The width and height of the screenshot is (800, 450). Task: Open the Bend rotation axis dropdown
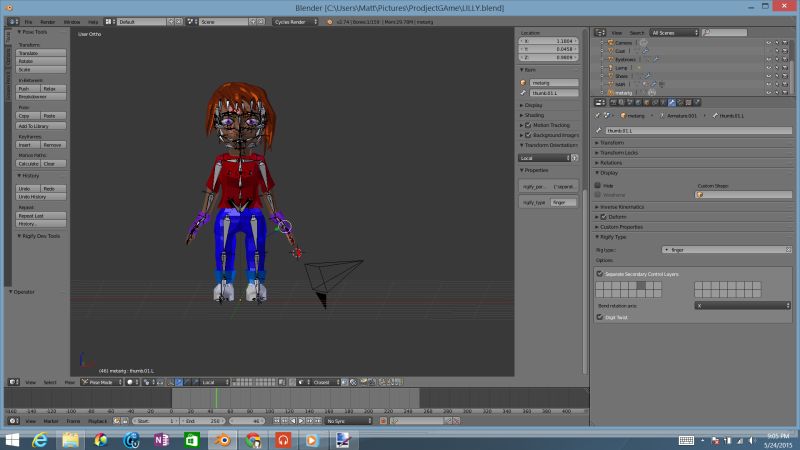(x=743, y=305)
